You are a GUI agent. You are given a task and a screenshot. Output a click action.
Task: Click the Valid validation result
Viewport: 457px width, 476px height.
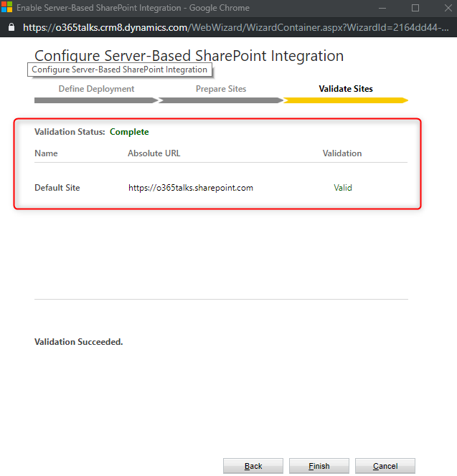pyautogui.click(x=343, y=188)
